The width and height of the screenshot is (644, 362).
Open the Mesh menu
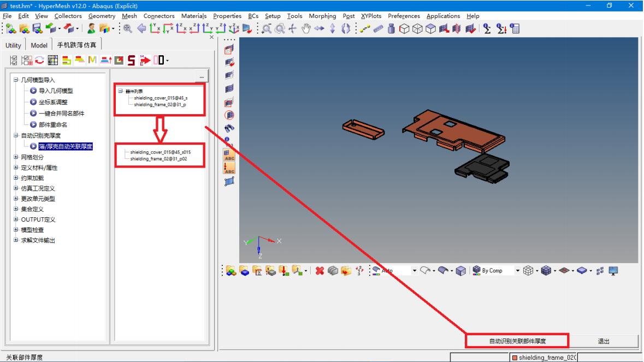pyautogui.click(x=129, y=16)
